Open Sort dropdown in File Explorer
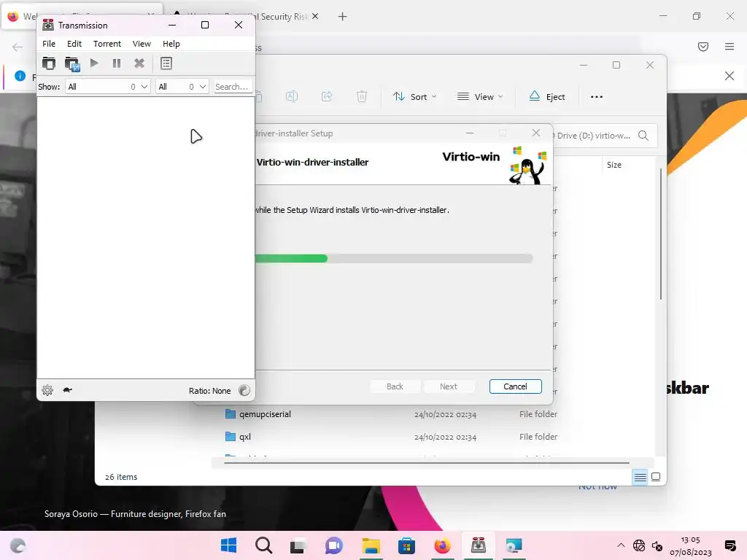Screen dimensions: 747x560 414,97
